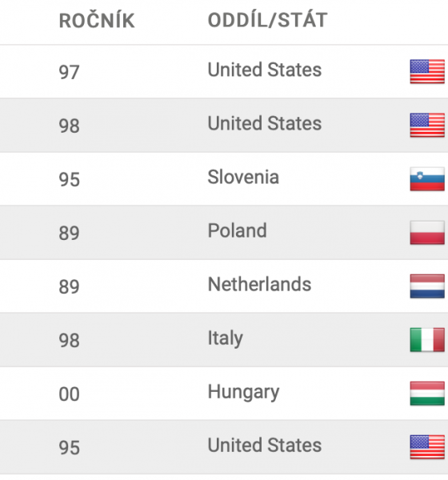Click the US flag in the last row
This screenshot has height=480, width=448.
click(x=427, y=447)
